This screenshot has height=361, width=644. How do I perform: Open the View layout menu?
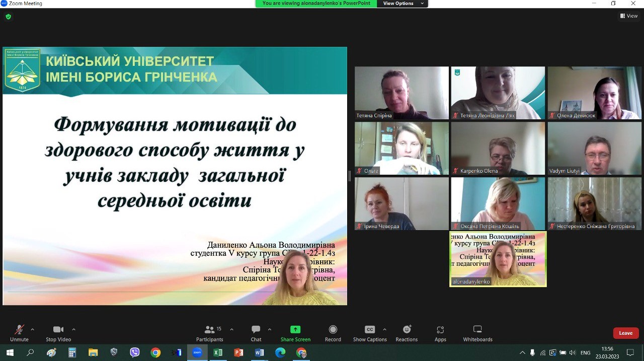point(629,16)
